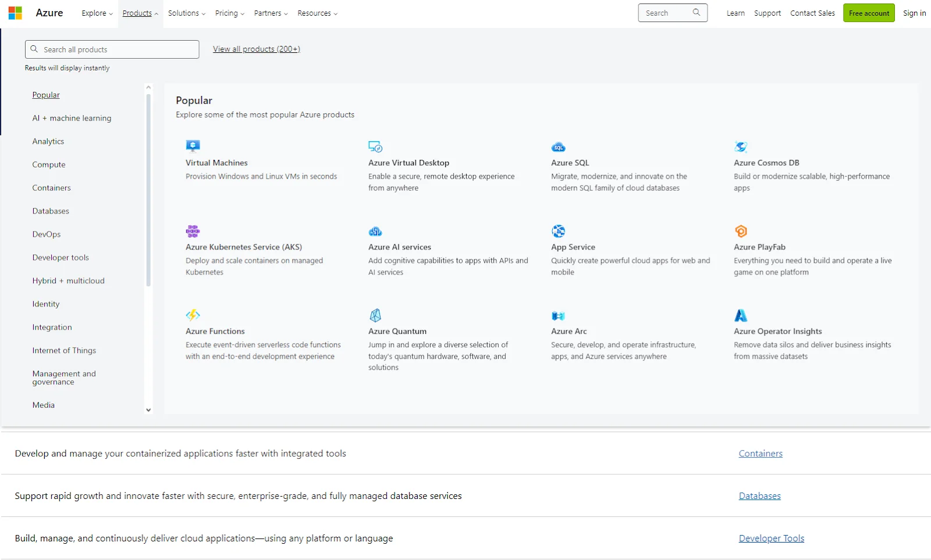The height and width of the screenshot is (560, 931).
Task: Open the Azure AI services title link
Action: (400, 247)
